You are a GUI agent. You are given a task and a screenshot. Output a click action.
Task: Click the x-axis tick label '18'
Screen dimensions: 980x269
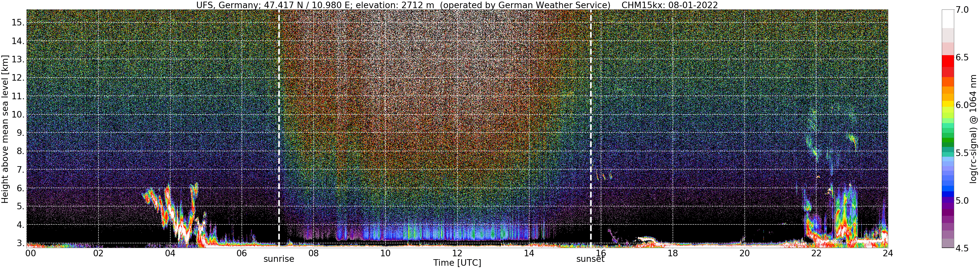(673, 253)
